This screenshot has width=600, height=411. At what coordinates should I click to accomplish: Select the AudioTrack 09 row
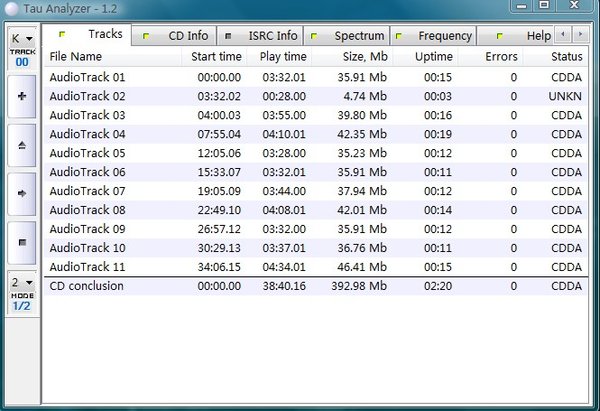point(316,229)
